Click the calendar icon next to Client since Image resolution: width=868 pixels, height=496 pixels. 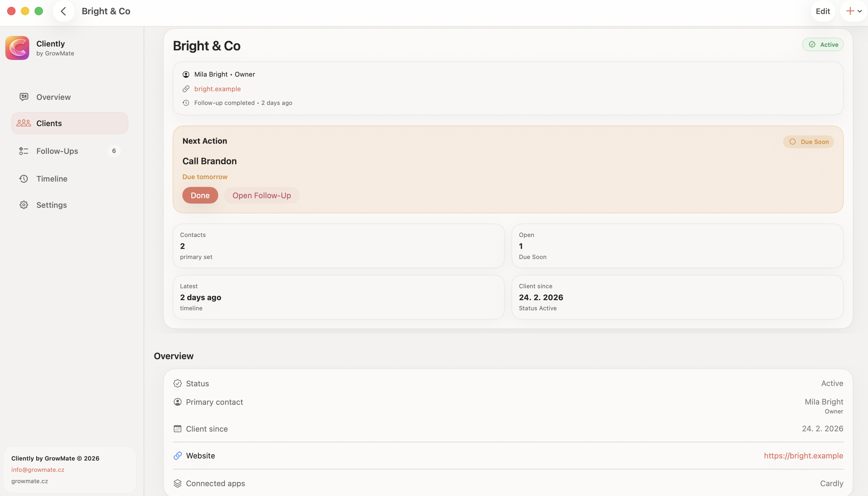(177, 429)
